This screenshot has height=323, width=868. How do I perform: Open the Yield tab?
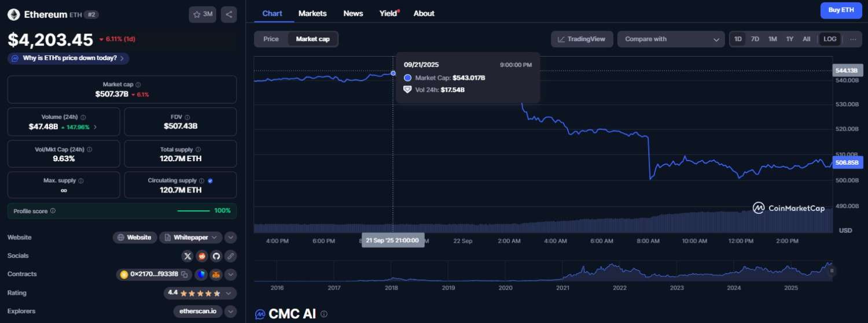point(388,13)
